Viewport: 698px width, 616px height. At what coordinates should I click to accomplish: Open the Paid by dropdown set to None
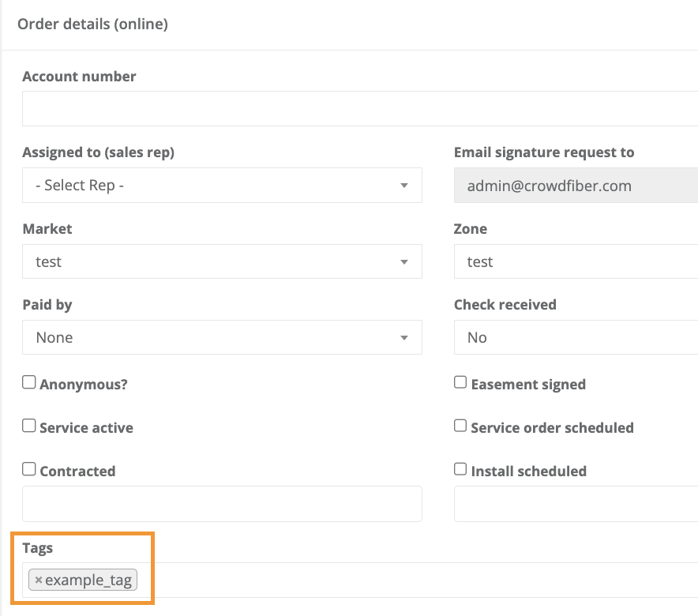click(221, 337)
